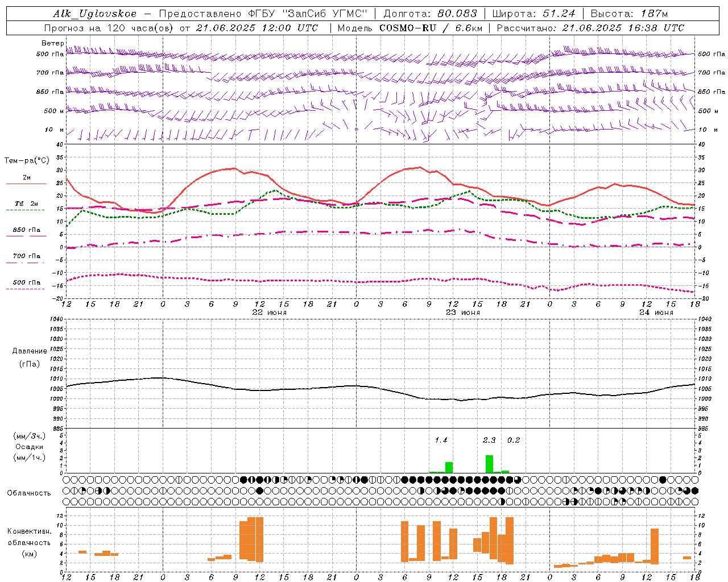The image size is (728, 582).
Task: Click the dotted legend line under 500 гПа legend
Action: pyautogui.click(x=26, y=289)
